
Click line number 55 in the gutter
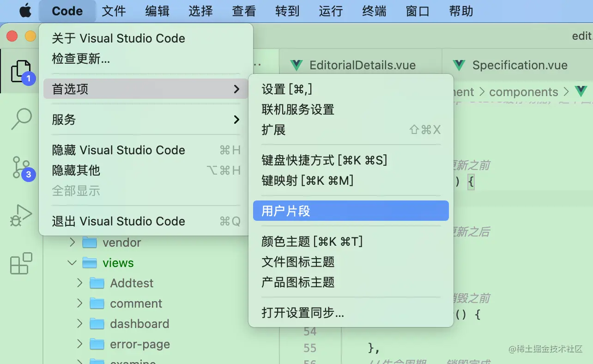(x=310, y=348)
